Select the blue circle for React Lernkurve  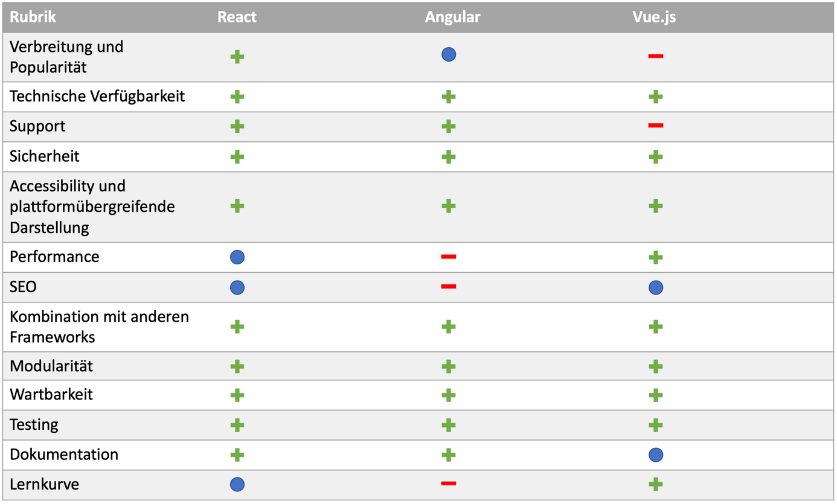tap(237, 485)
